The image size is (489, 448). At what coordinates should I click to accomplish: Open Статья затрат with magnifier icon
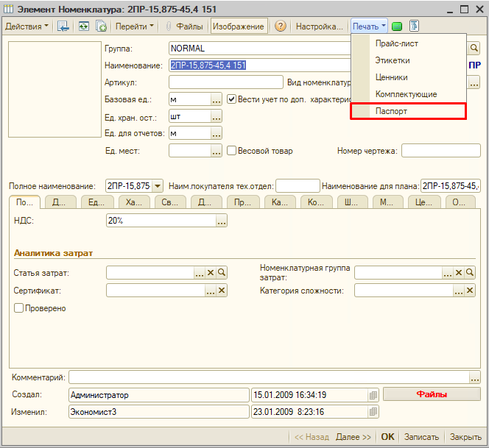[x=222, y=273]
